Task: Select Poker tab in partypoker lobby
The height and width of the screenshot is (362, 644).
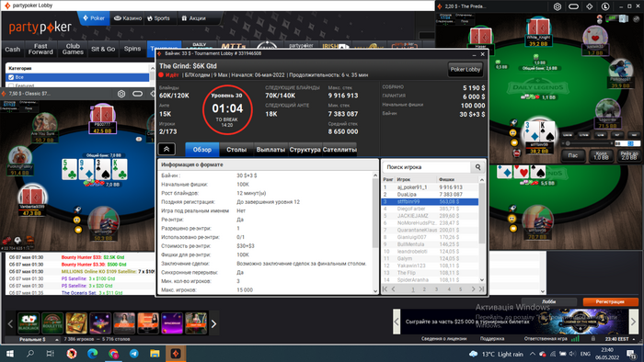Action: click(x=94, y=18)
